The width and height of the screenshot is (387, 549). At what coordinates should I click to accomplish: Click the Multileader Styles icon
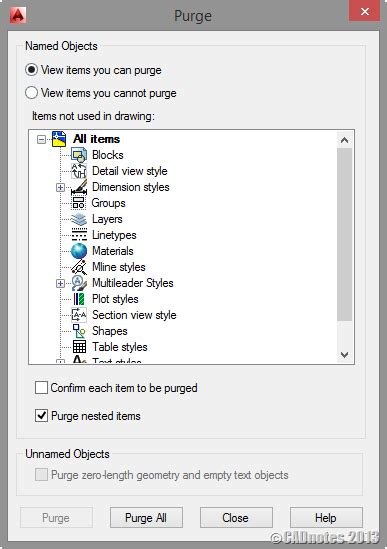click(79, 283)
